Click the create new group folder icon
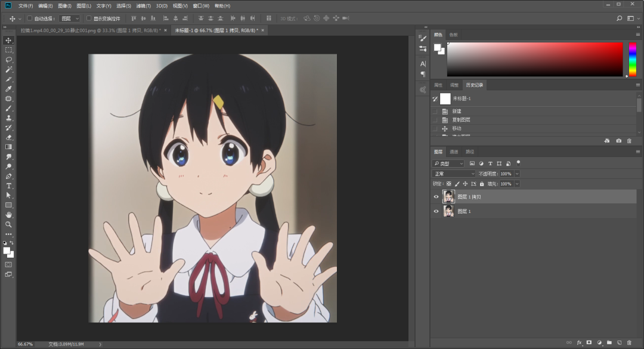 pyautogui.click(x=609, y=342)
